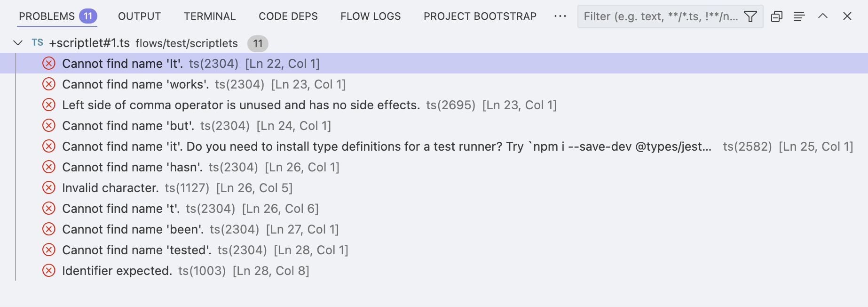Click the +scriptlet#1.ts file entry
Viewport: 868px width, 307px height.
tap(89, 43)
